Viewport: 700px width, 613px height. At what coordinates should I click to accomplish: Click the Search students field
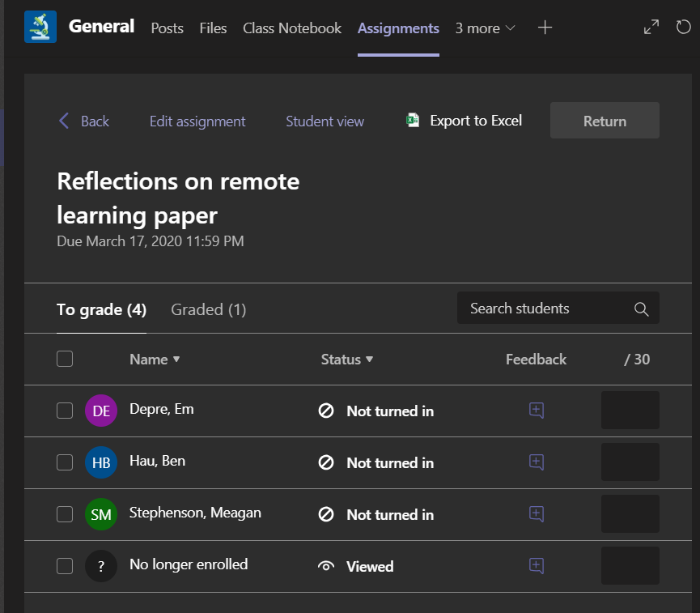point(558,308)
